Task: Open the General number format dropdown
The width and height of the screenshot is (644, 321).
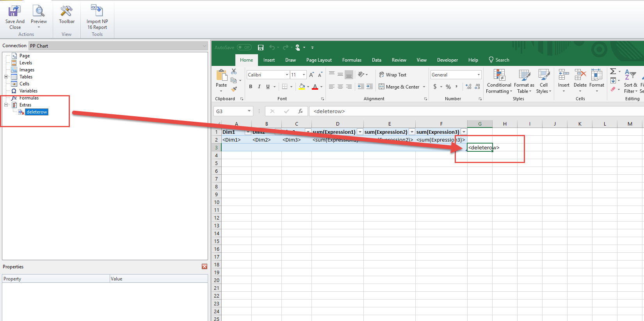Action: click(479, 74)
